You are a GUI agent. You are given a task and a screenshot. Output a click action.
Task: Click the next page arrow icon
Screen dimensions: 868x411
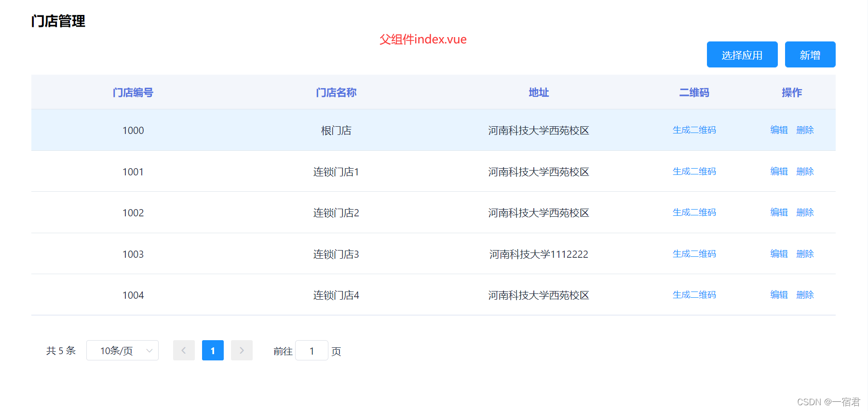(x=242, y=350)
